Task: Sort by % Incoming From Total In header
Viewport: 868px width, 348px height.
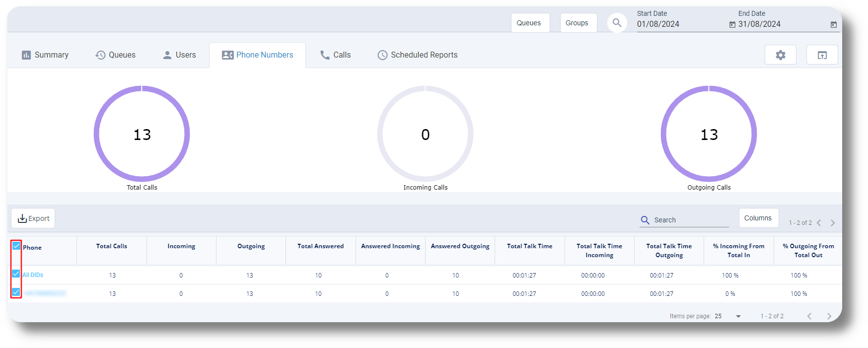Action: [x=739, y=251]
